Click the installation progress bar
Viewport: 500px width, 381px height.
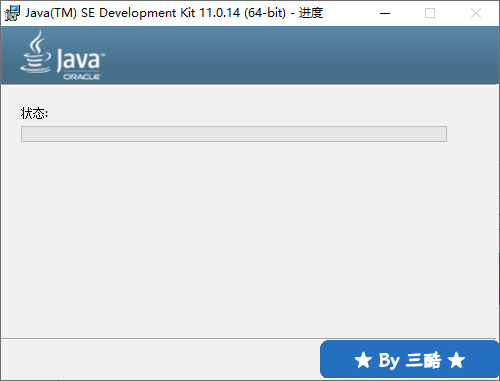(234, 134)
